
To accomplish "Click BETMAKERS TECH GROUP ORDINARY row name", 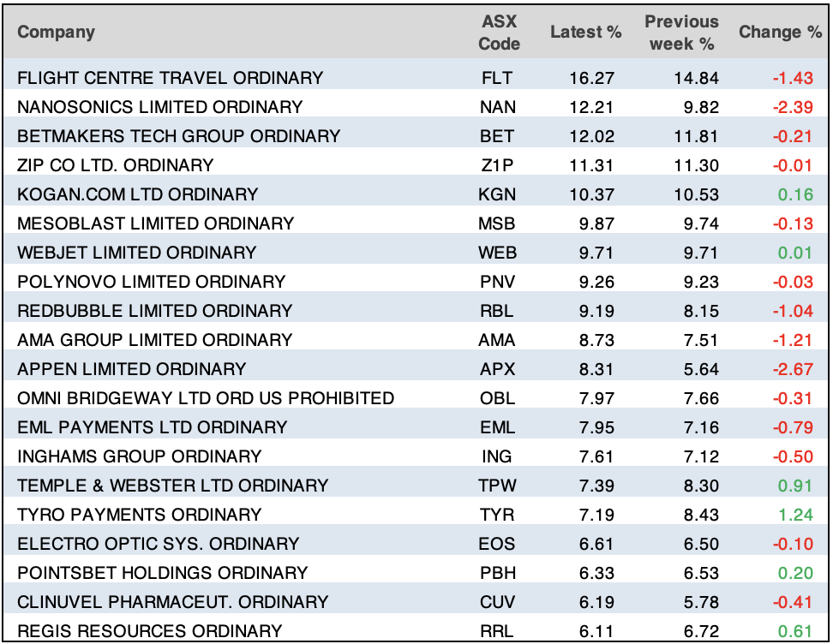I will (179, 136).
